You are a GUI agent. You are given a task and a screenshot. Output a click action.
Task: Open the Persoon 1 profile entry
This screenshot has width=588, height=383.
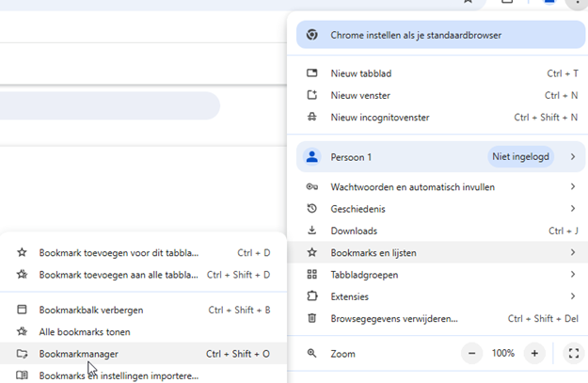click(440, 157)
